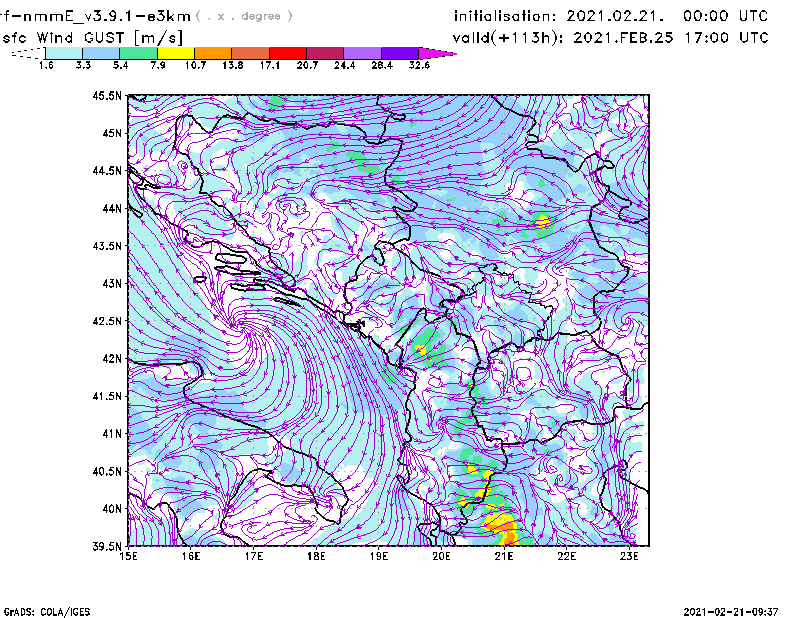Click the "18E" longitude label
Viewport: 800px width, 618px height.
316,556
